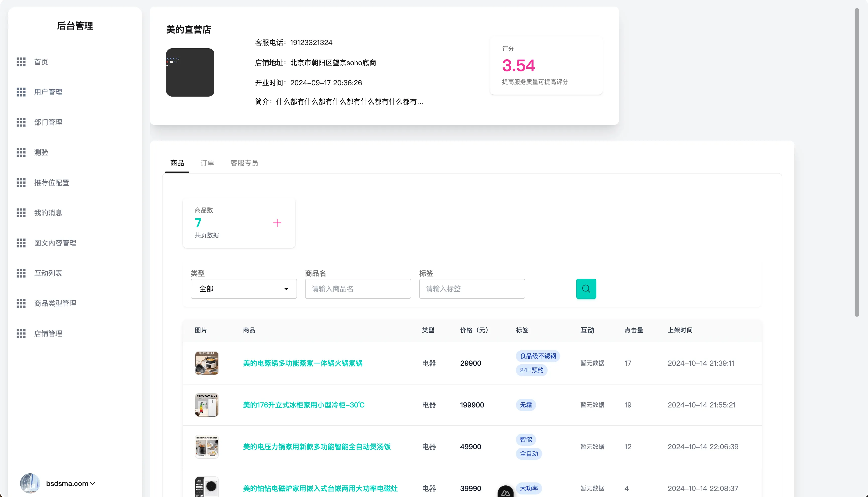Select the 首页 grid icon in sidebar
The width and height of the screenshot is (868, 497).
[x=21, y=62]
